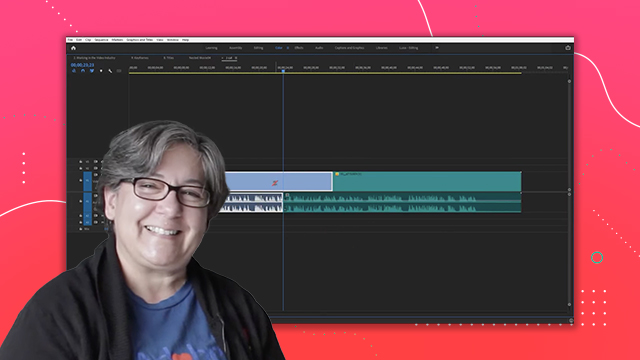
Task: Open the 6. Titles sequence tab
Action: click(x=169, y=58)
